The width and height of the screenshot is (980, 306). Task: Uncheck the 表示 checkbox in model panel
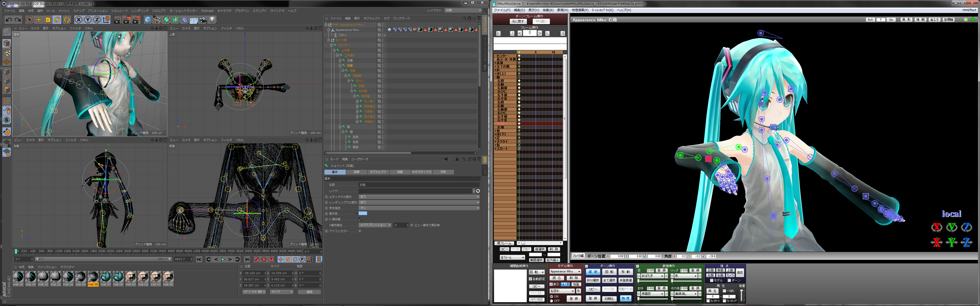(x=551, y=284)
